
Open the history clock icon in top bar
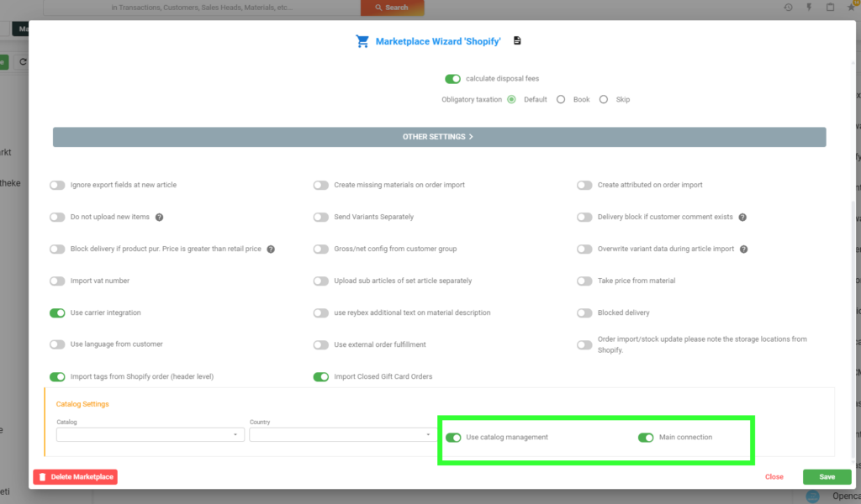point(788,7)
